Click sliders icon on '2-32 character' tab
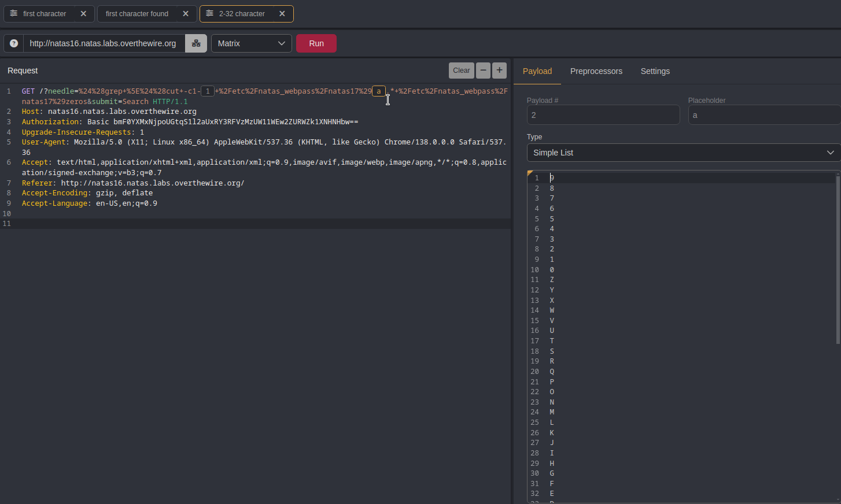841x504 pixels. pos(209,13)
